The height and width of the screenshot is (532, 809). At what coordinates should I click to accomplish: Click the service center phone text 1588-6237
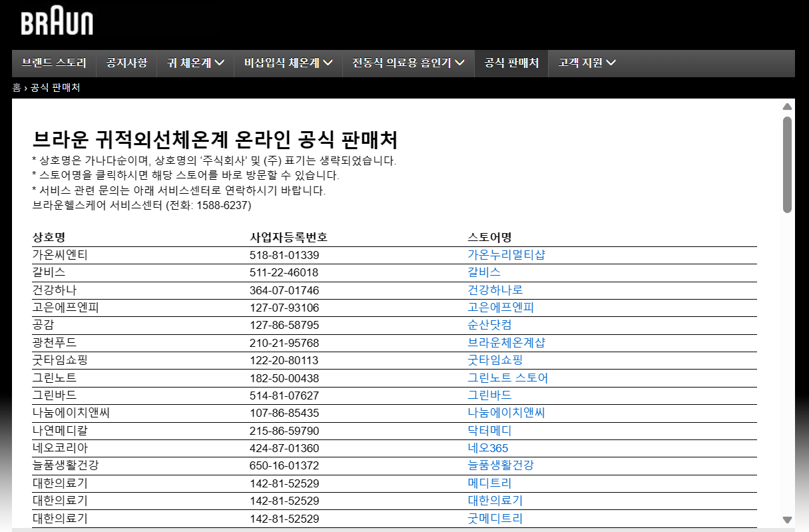pos(224,206)
